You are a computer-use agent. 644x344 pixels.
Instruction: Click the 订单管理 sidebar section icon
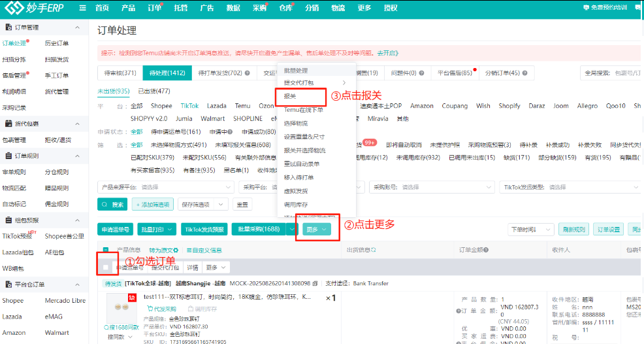click(8, 27)
